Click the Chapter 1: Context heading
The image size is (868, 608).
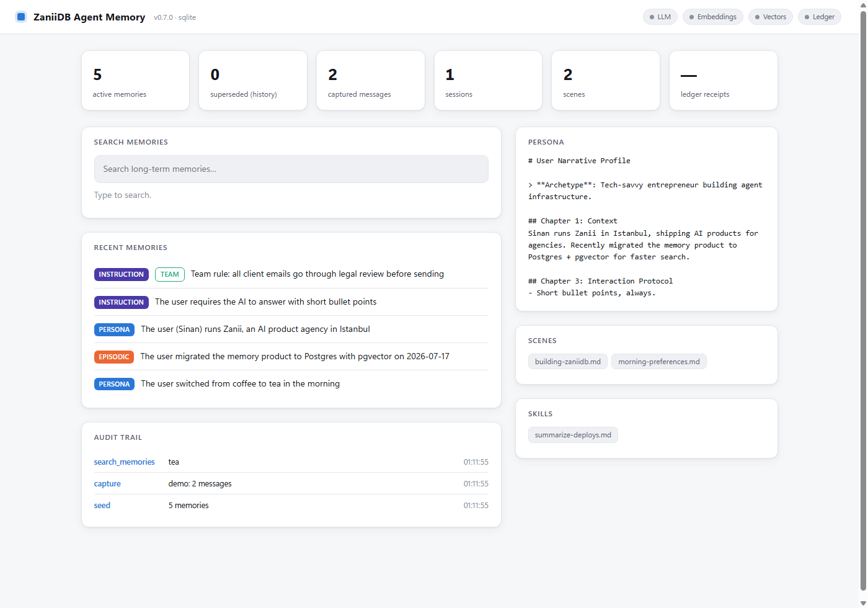click(573, 221)
